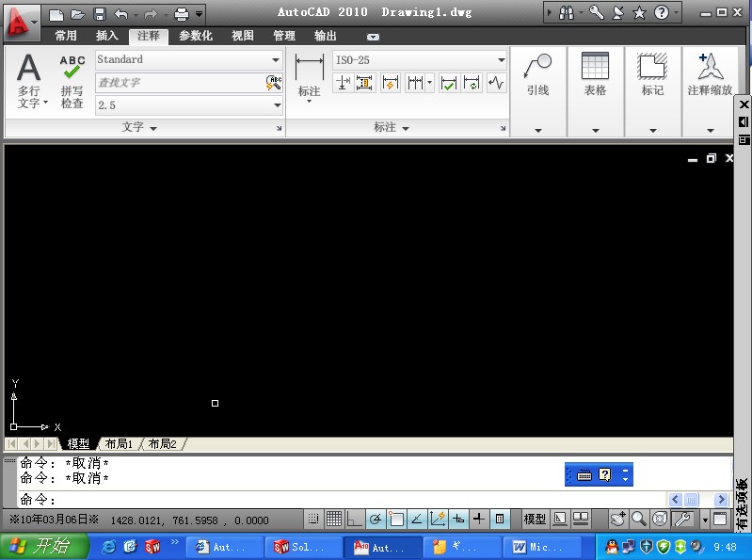Screen dimensions: 752x560
Task: Switch to the 布局1 layout tab
Action: (x=119, y=443)
